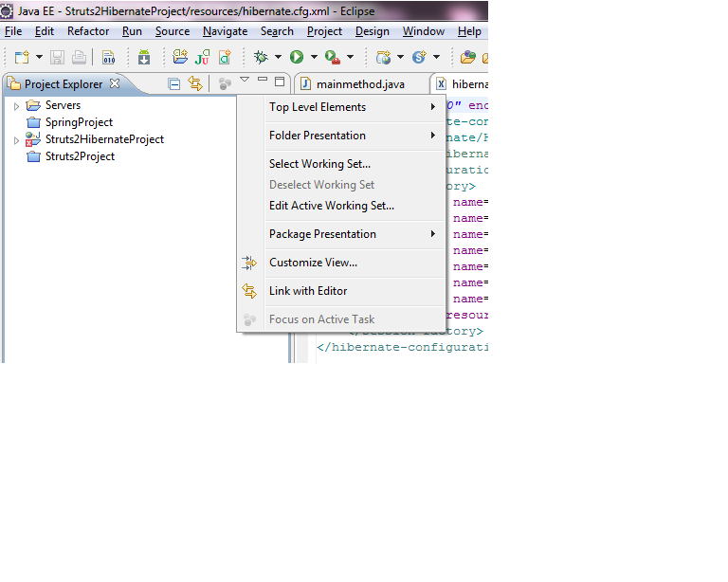
Task: Click the JUnit toolbar icon
Action: pos(203,57)
